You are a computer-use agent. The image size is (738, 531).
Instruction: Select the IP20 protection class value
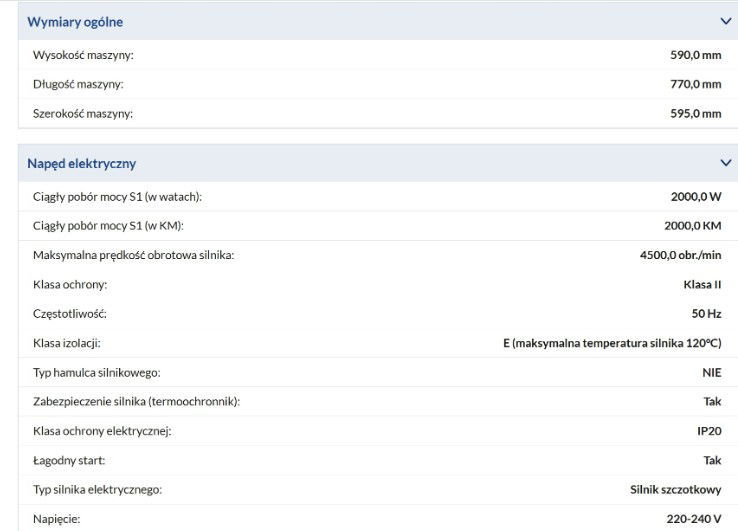709,431
